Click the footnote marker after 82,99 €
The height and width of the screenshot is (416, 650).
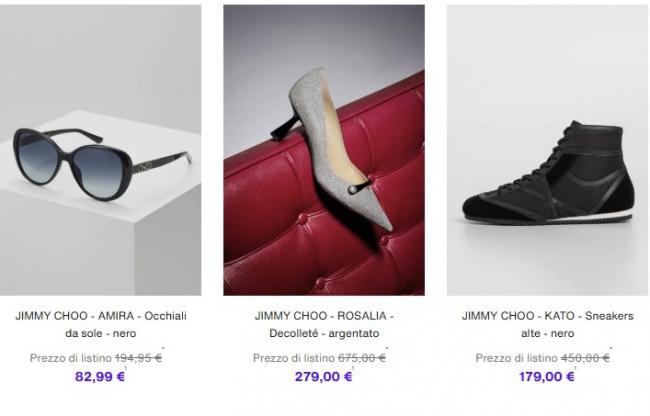[x=126, y=368]
